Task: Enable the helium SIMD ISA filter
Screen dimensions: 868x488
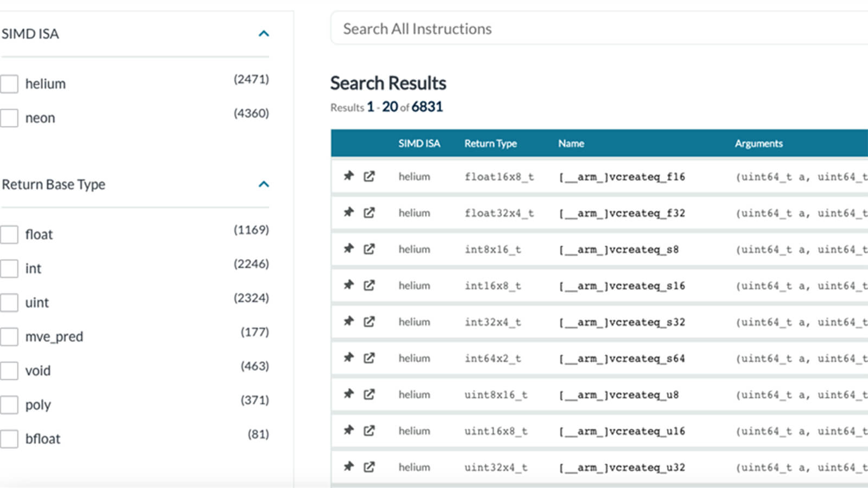Action: [9, 84]
